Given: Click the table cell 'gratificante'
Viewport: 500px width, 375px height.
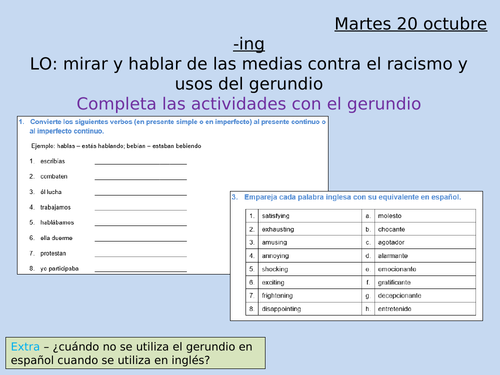Looking at the screenshot, I should click(425, 282).
